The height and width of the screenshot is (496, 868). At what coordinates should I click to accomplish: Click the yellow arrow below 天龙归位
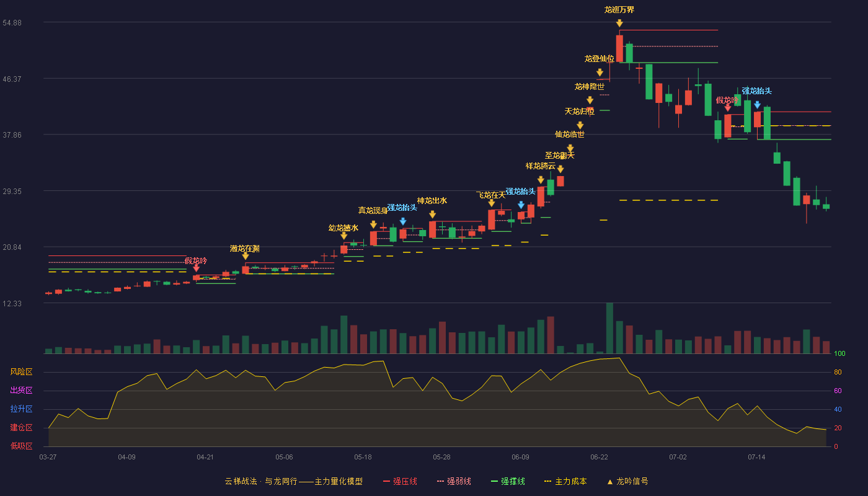[580, 125]
